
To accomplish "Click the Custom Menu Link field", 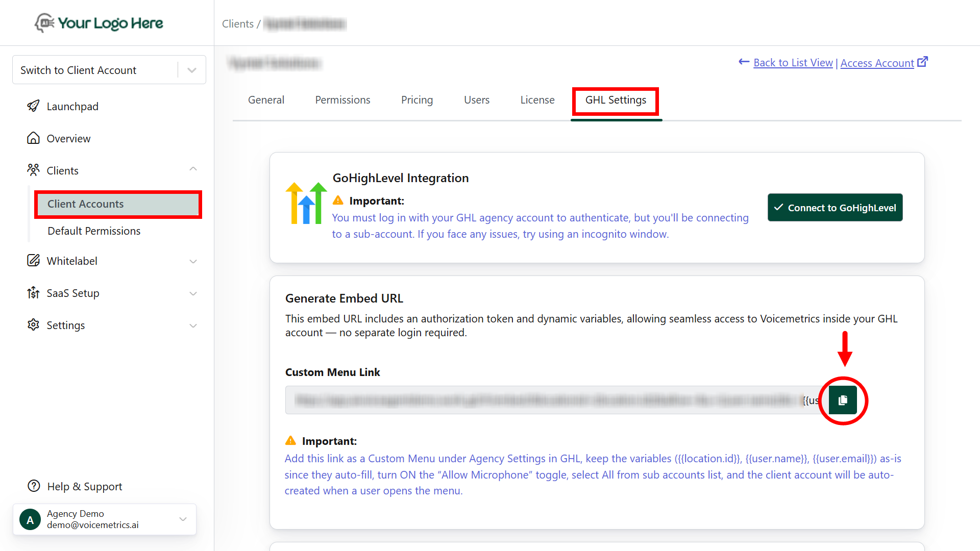I will click(x=551, y=400).
